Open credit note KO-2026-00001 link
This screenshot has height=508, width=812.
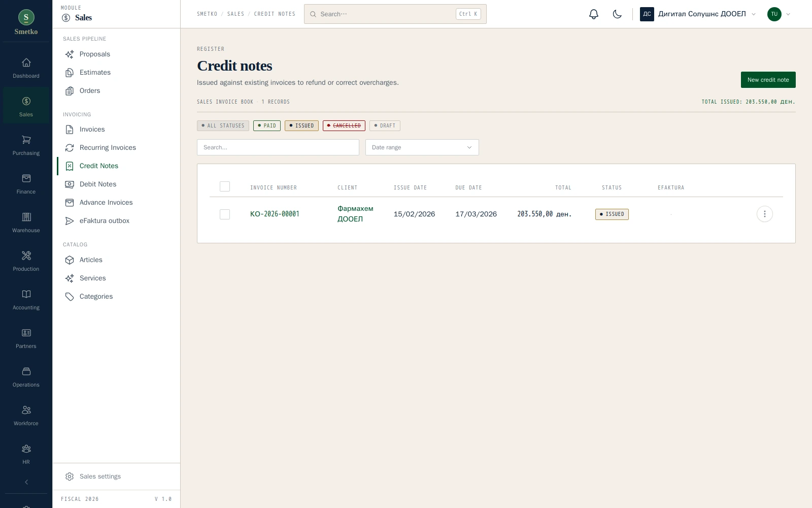click(275, 214)
